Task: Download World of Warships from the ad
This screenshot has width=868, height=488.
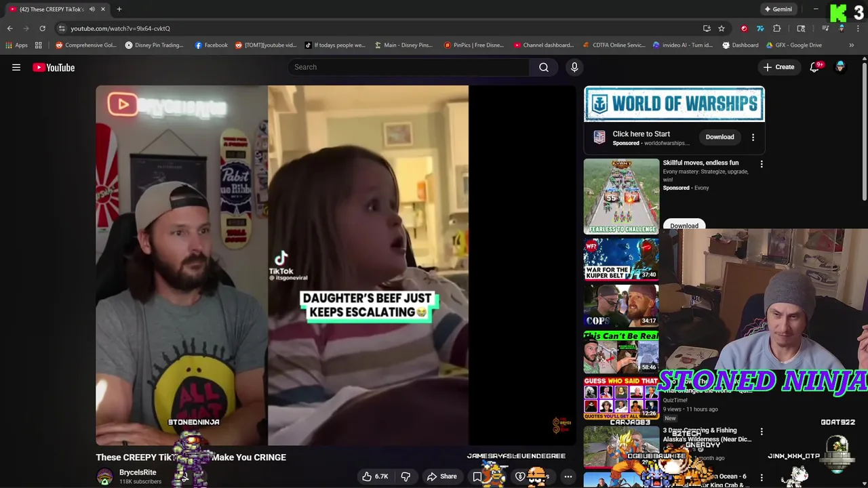Action: click(x=719, y=138)
